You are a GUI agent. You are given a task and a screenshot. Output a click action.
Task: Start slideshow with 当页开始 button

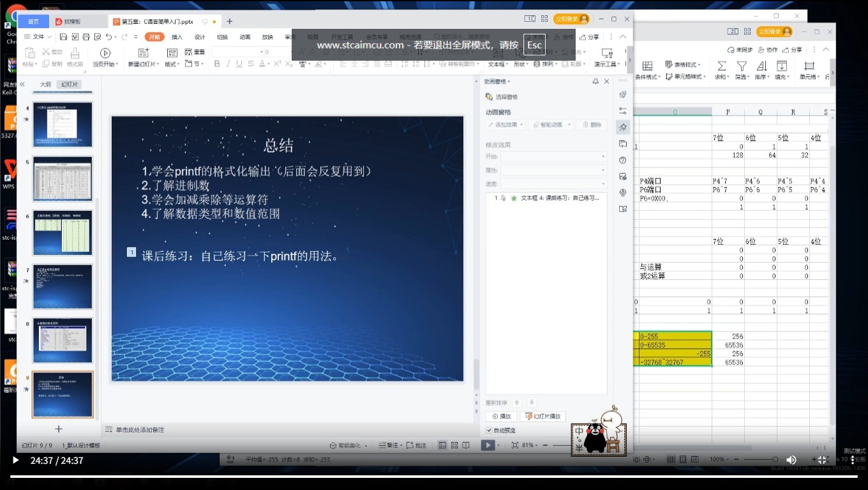click(105, 57)
